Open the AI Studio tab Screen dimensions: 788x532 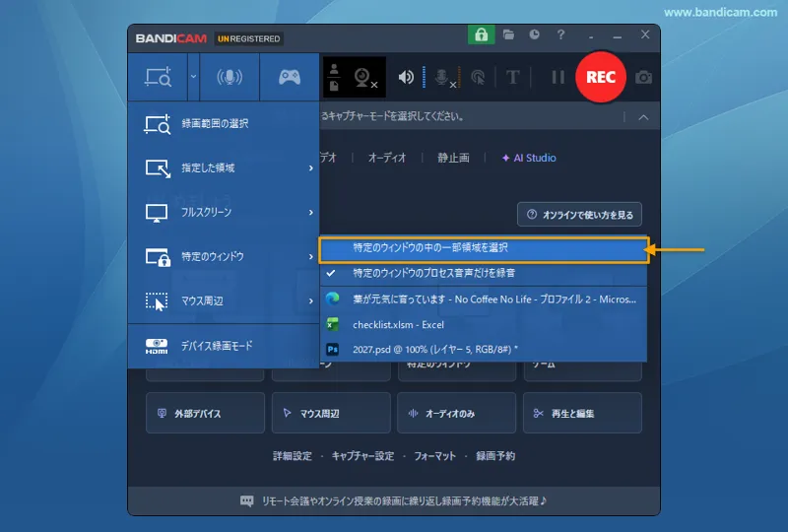(x=529, y=158)
